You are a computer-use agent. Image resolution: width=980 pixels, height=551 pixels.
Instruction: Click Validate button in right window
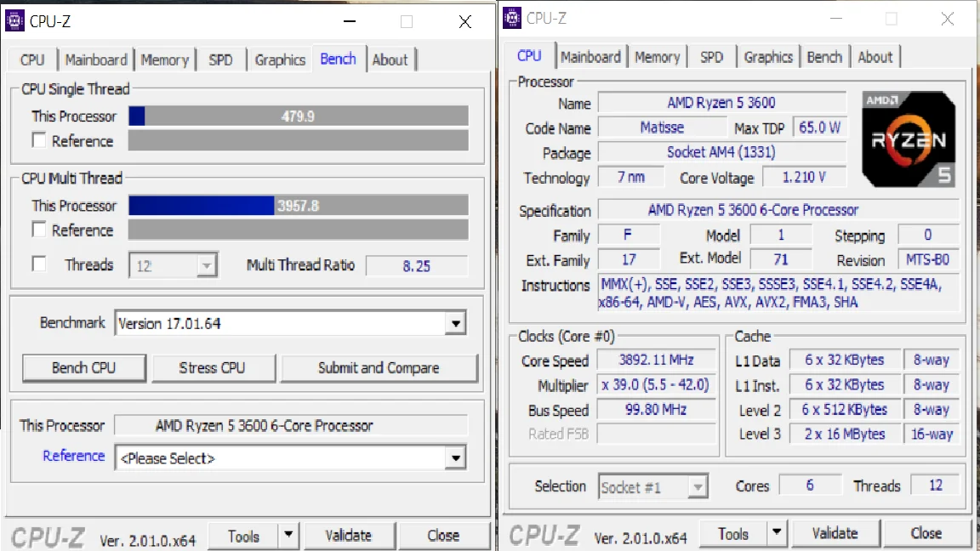[x=835, y=533]
